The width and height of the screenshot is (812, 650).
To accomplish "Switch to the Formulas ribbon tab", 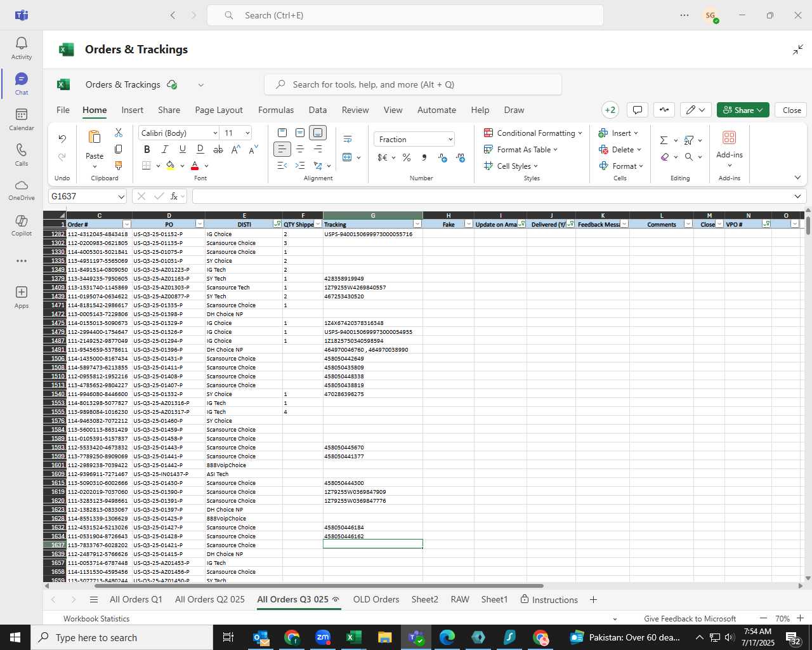I will pyautogui.click(x=276, y=110).
